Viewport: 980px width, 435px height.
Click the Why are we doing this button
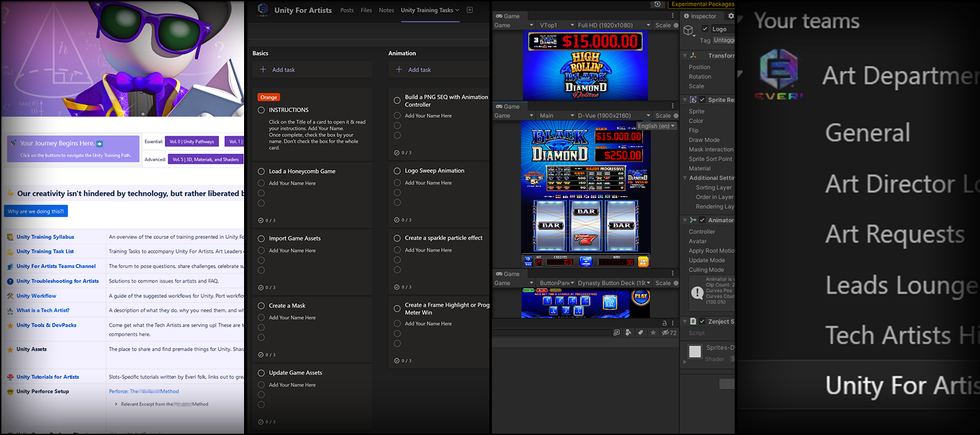36,211
